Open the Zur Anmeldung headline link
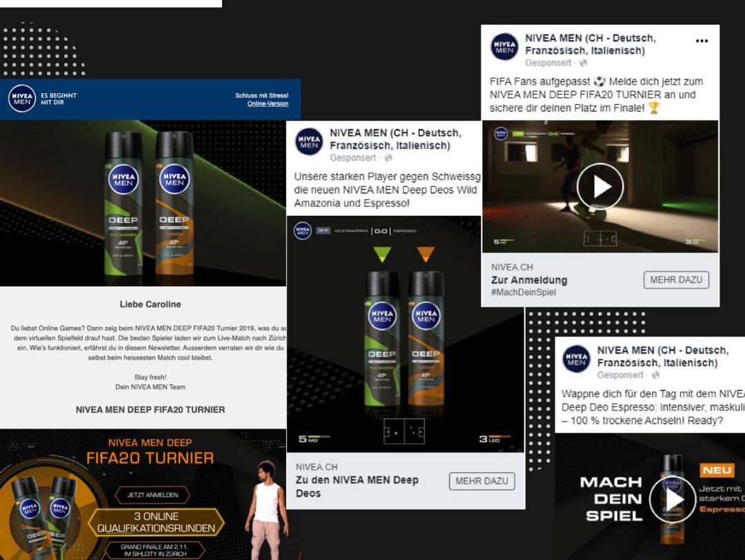The width and height of the screenshot is (745, 560). (528, 280)
